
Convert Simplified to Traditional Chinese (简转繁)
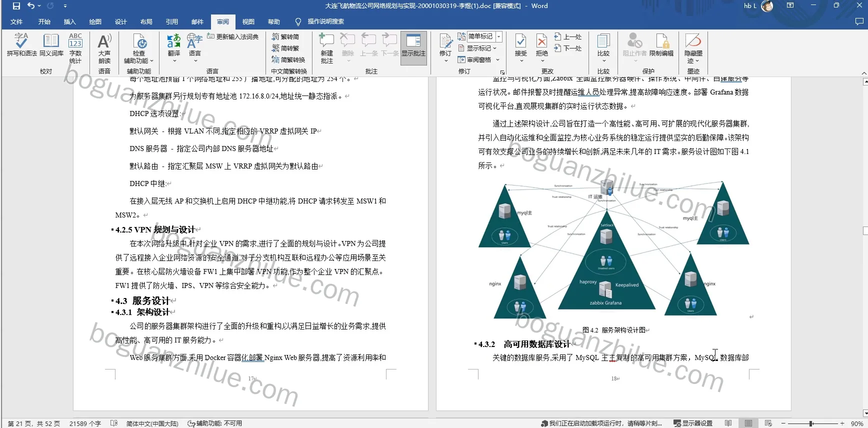pos(285,48)
